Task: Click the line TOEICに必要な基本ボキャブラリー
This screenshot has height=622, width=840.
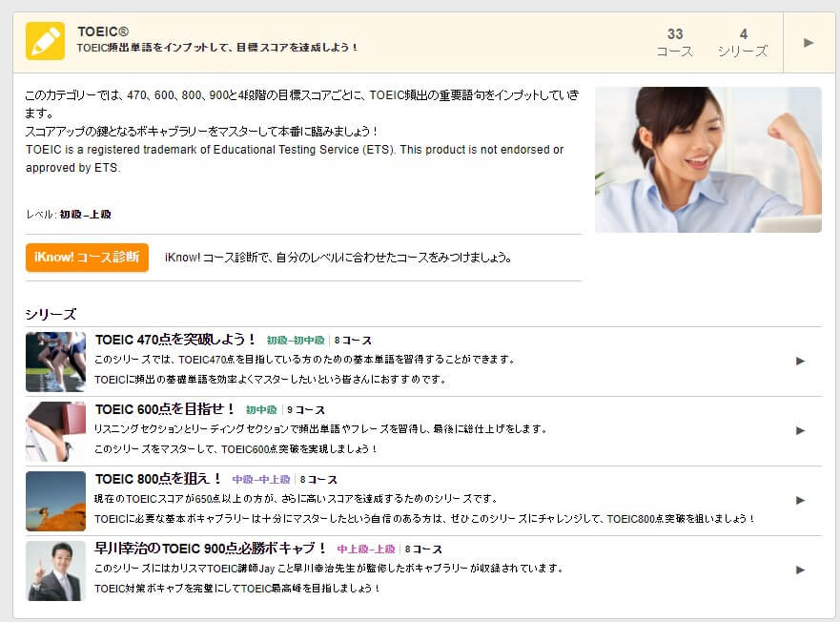Action: [x=424, y=519]
